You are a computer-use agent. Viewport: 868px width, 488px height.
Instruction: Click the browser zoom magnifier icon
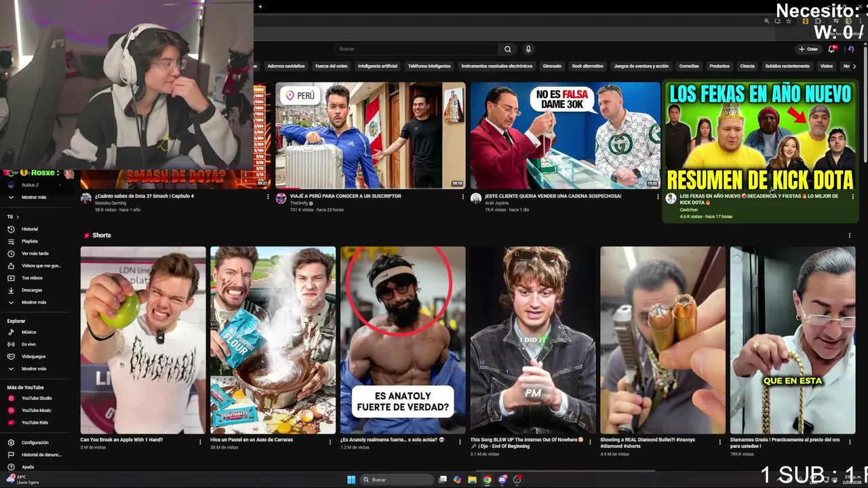tap(767, 21)
